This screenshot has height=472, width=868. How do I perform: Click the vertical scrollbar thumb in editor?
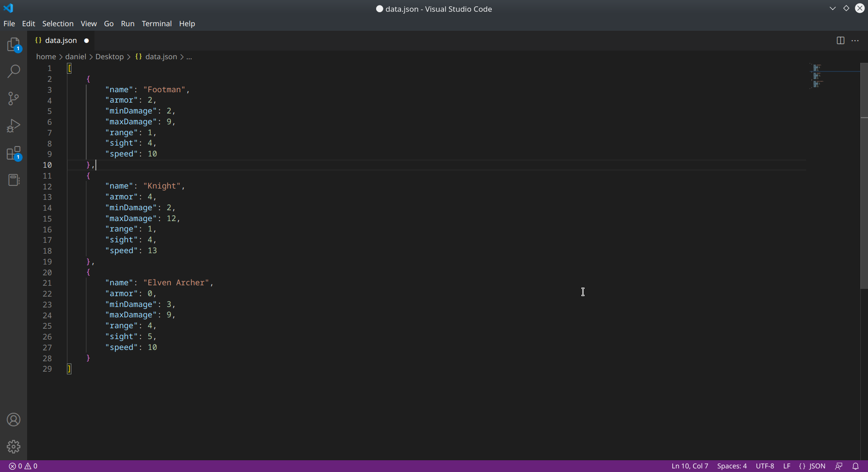tap(864, 175)
